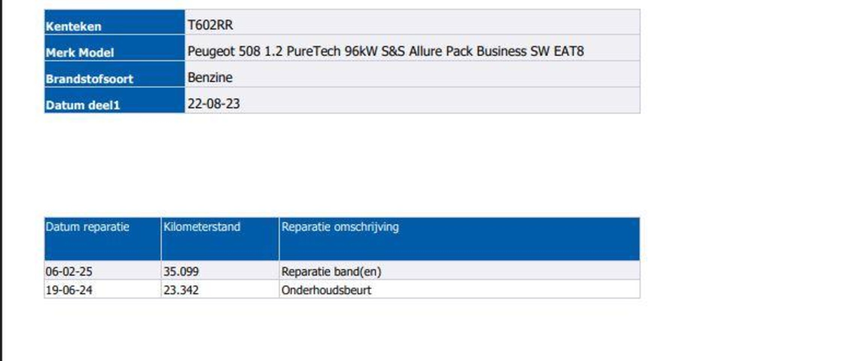868x361 pixels.
Task: Click the blank area between the two tables
Action: click(x=338, y=165)
